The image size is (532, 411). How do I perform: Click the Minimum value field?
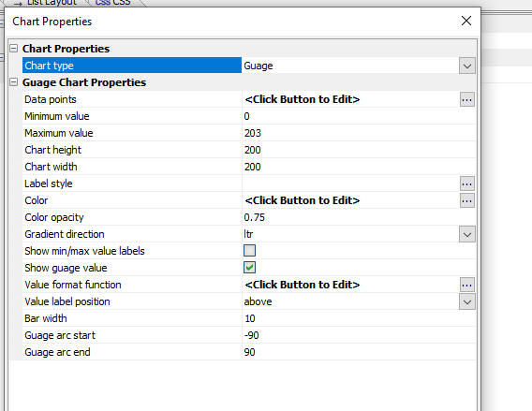pyautogui.click(x=359, y=116)
